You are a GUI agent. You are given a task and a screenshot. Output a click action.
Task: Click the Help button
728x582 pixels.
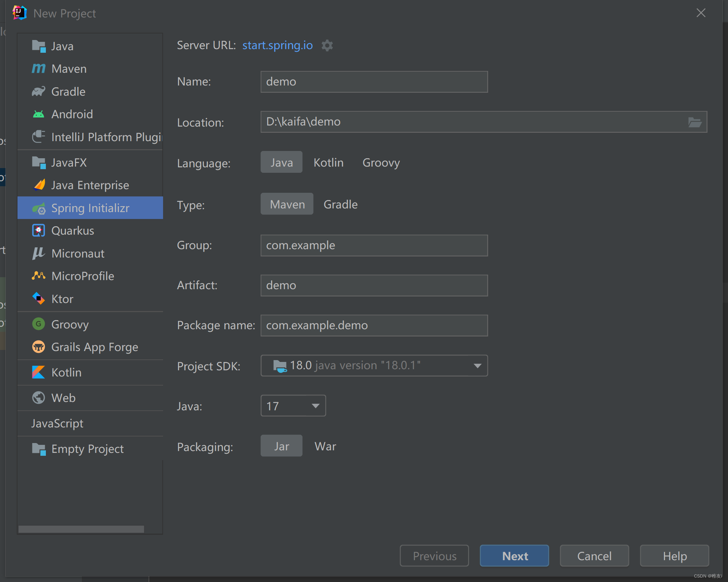tap(674, 555)
